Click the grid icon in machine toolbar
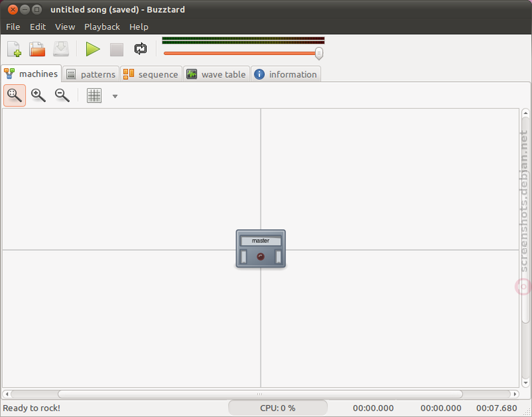 (x=94, y=96)
